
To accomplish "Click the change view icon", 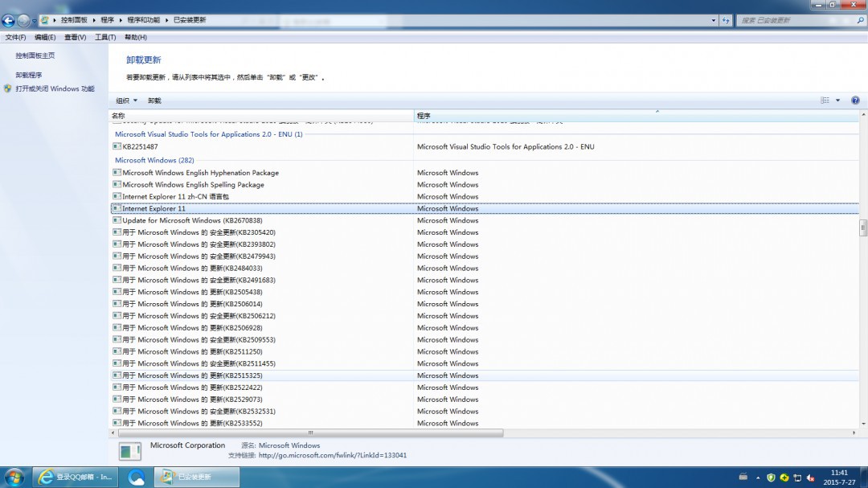I will (x=825, y=100).
